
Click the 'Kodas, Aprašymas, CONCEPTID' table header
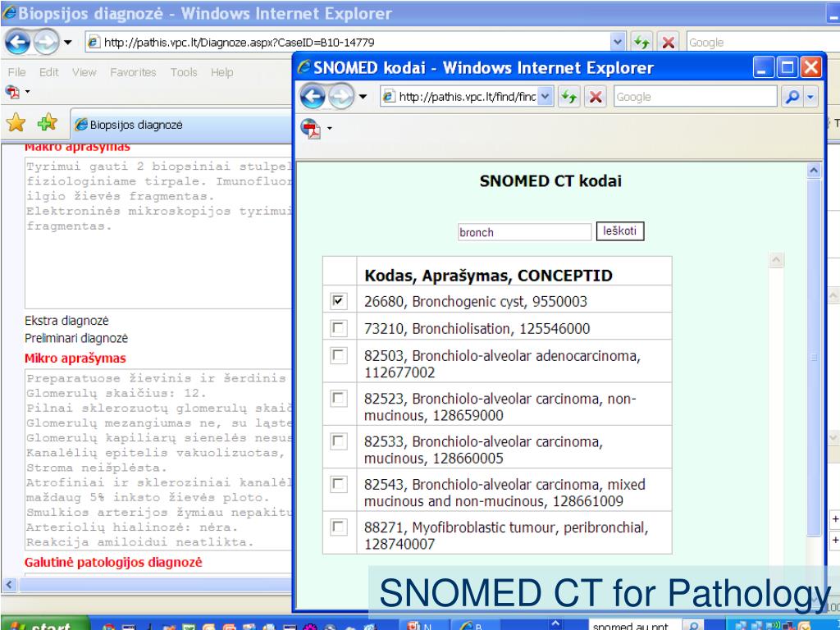(x=488, y=276)
